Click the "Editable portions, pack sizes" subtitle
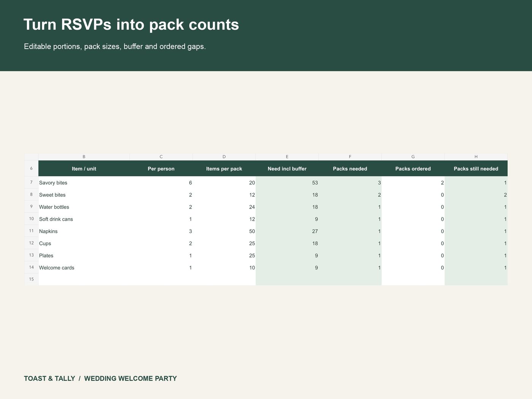The width and height of the screenshot is (532, 399). tap(115, 46)
